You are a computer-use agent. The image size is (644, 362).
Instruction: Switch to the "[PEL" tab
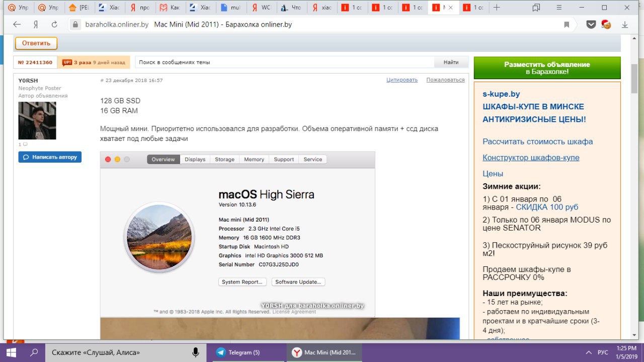[79, 8]
